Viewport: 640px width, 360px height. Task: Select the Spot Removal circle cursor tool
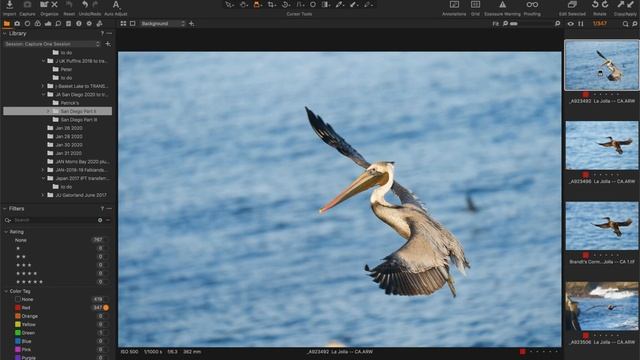313,5
